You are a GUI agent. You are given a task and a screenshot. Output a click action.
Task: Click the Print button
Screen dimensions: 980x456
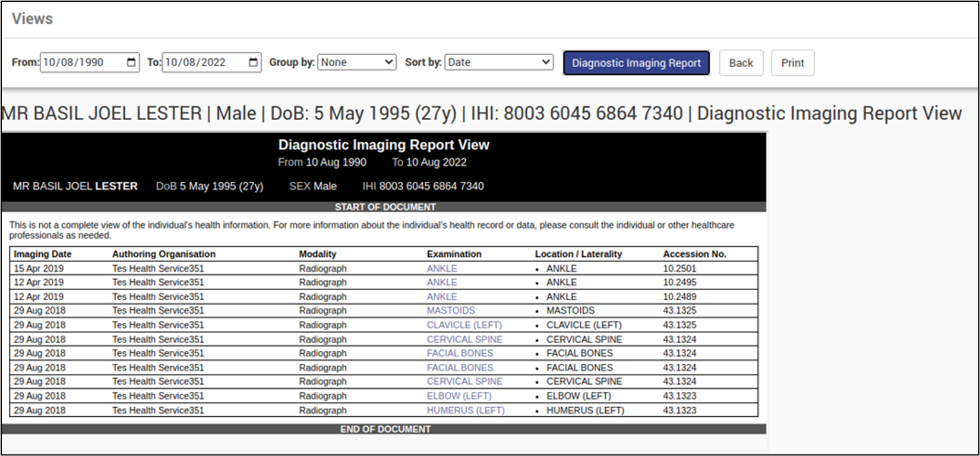792,63
